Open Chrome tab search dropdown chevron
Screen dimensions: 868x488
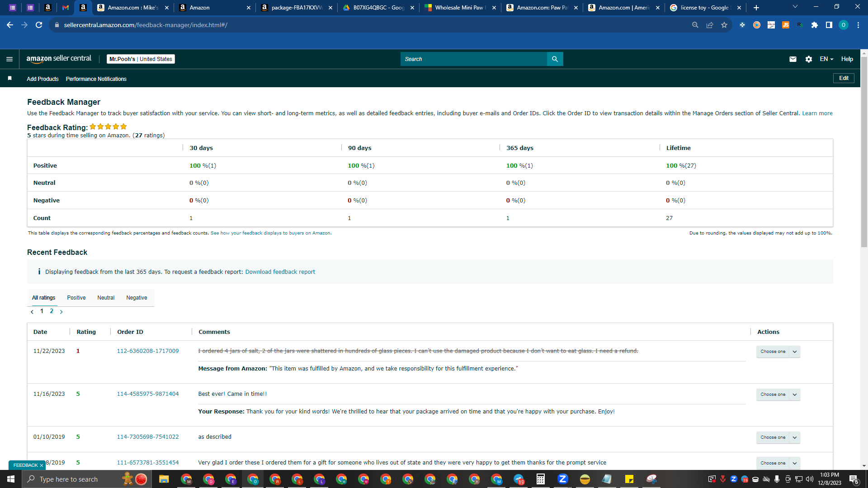[x=795, y=7]
